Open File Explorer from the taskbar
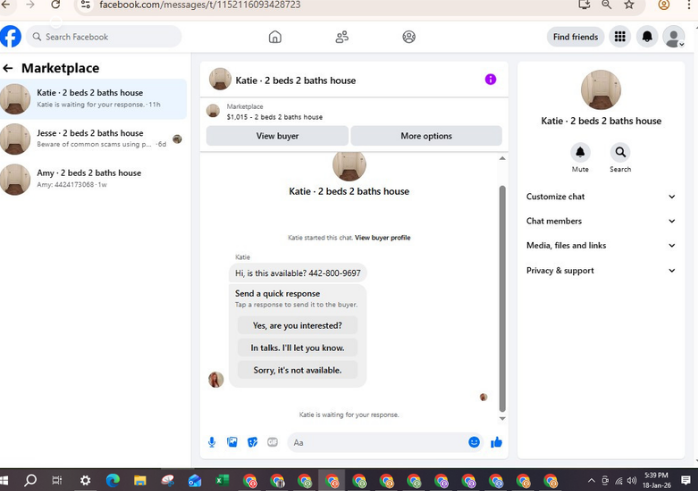 [140, 480]
